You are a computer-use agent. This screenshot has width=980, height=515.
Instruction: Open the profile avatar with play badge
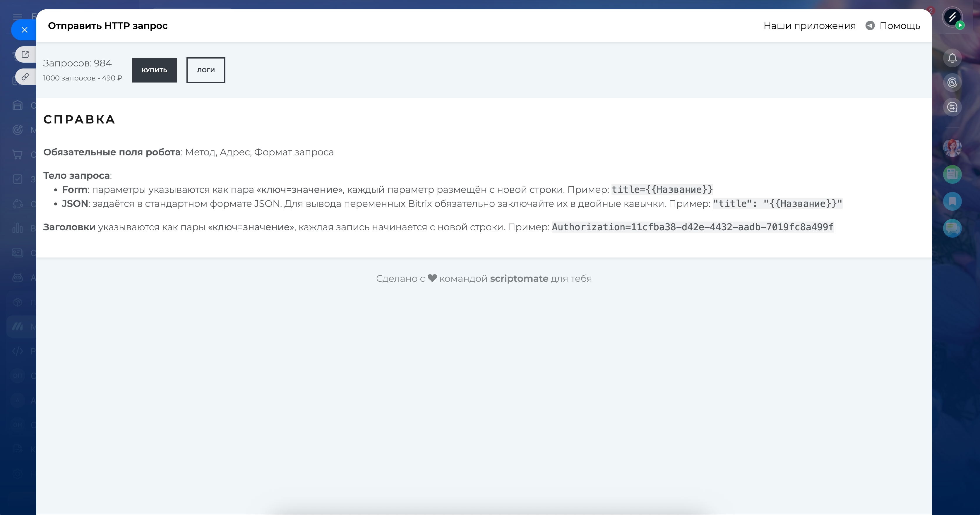pos(952,17)
